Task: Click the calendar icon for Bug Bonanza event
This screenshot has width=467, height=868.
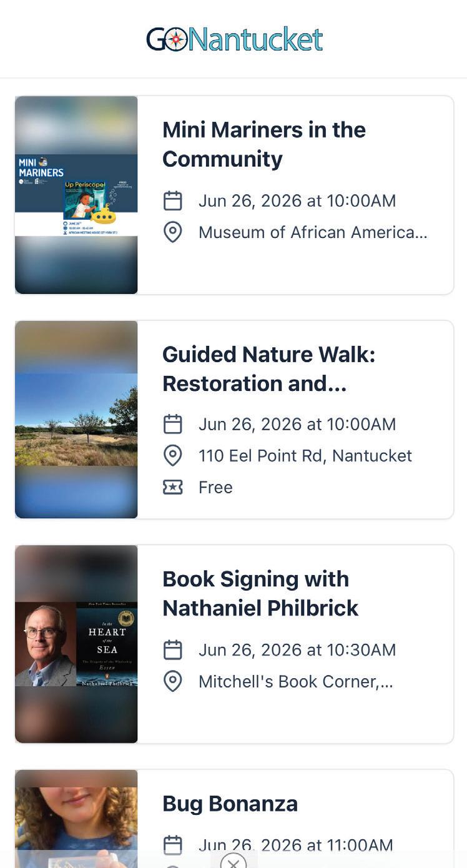Action: 172,846
